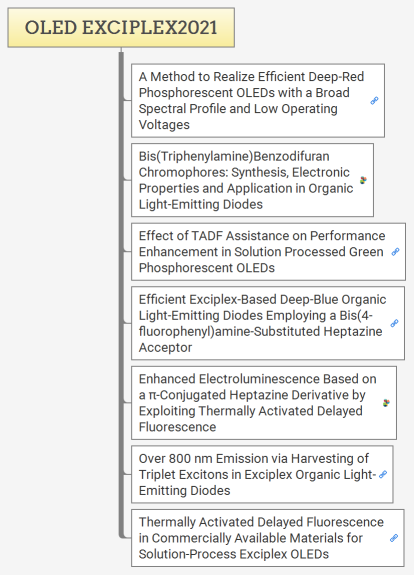Select the OLED EXCIPLEX2021 root topic
Image resolution: width=414 pixels, height=575 pixels.
point(121,28)
